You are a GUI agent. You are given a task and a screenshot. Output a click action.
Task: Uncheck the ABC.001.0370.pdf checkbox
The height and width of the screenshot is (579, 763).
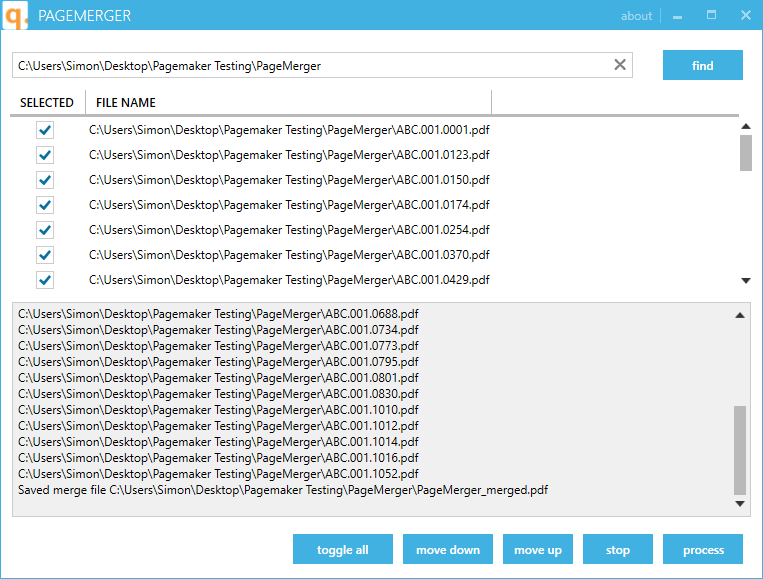(x=45, y=255)
